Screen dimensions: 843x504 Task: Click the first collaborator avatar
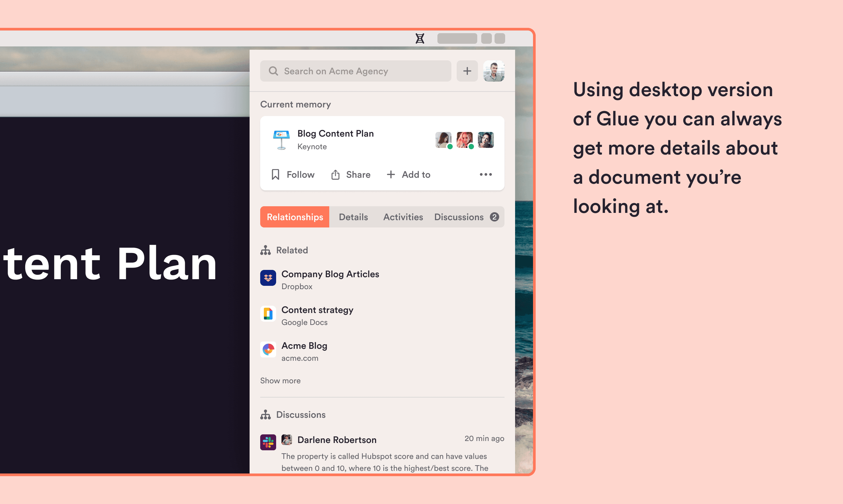click(x=443, y=140)
